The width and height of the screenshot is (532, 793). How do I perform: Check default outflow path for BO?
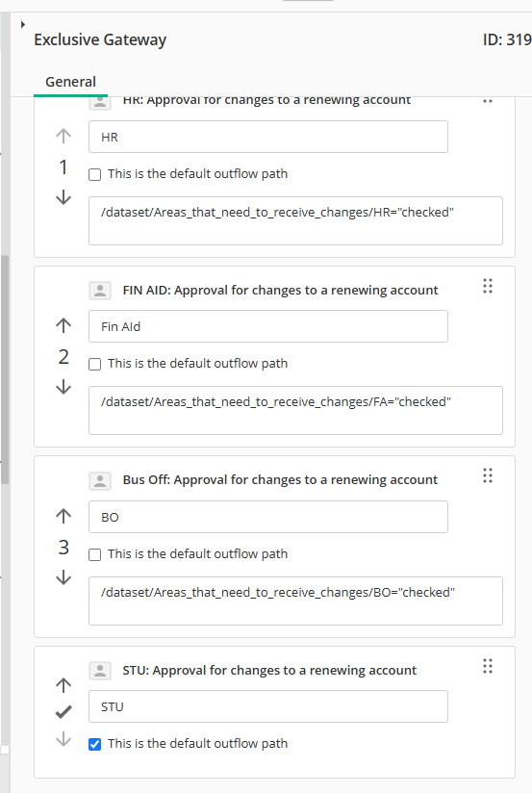coord(94,554)
